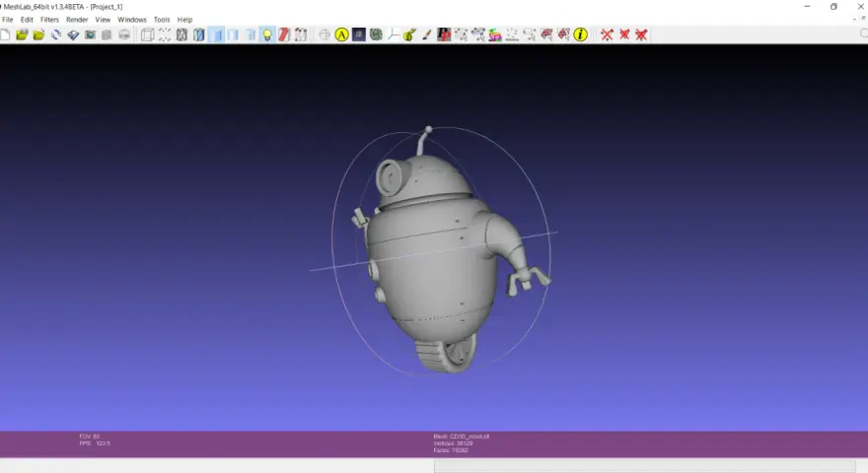Delete selected faces and vertices (last X)
The image size is (868, 473).
641,34
